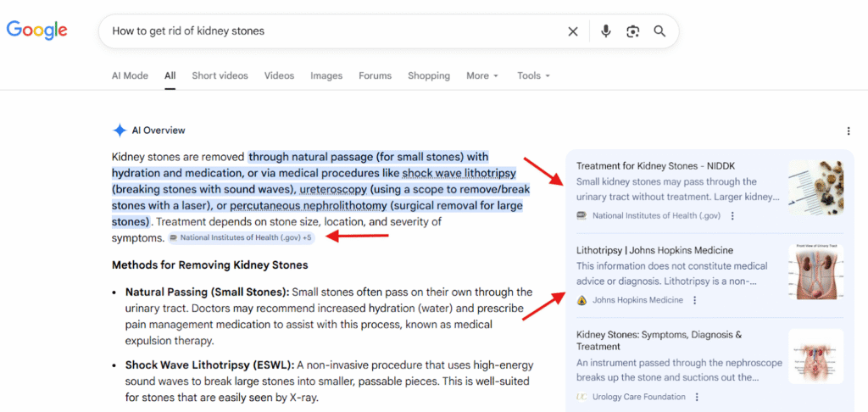Open the Johns Hopkins result's three-dot menu

(695, 300)
